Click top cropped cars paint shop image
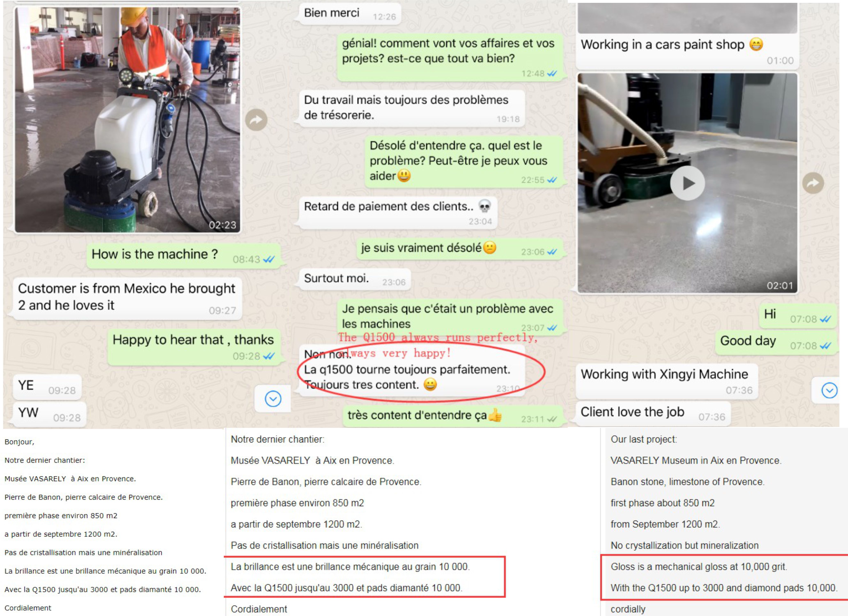The image size is (848, 616). [687, 18]
